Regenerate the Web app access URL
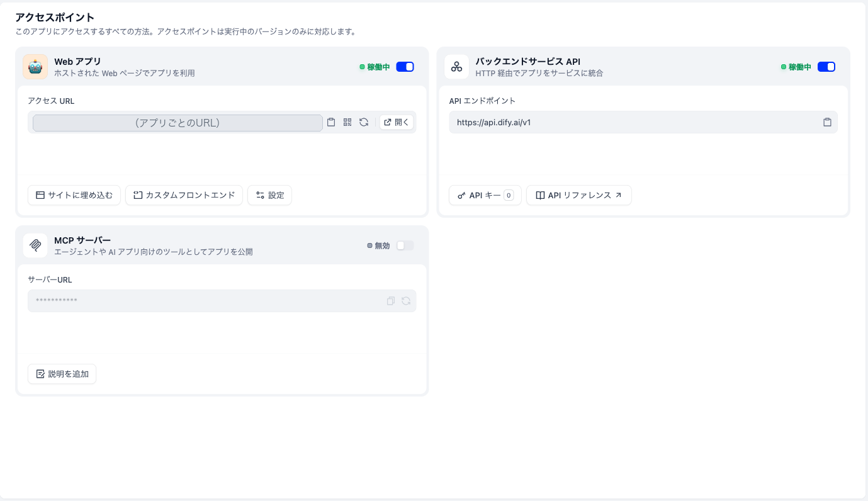Viewport: 868px width, 501px height. [x=364, y=123]
